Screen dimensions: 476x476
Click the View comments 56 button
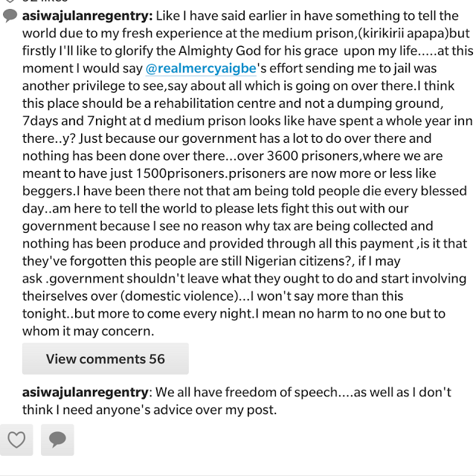pos(105,358)
